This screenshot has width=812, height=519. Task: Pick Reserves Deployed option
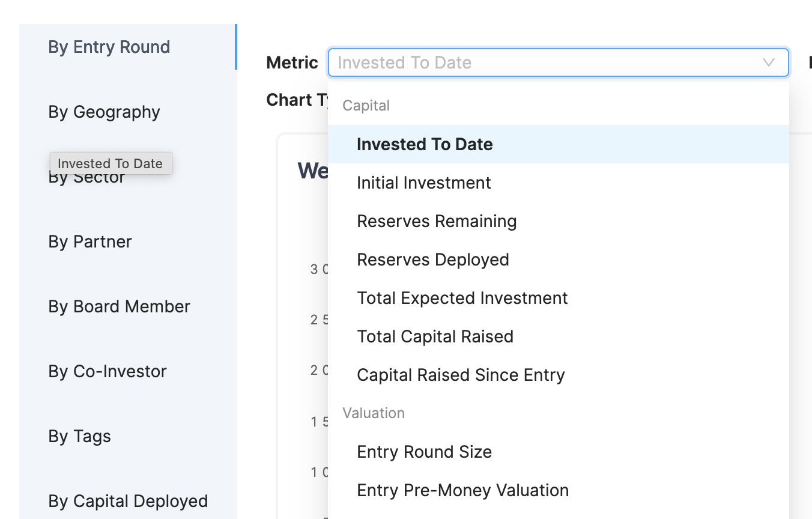click(433, 259)
